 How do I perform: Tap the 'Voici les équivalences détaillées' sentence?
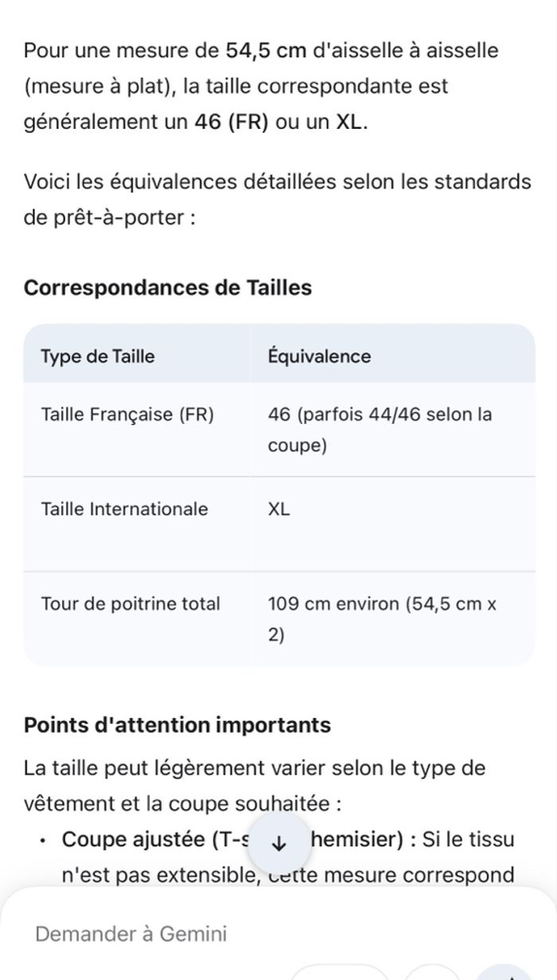click(277, 181)
